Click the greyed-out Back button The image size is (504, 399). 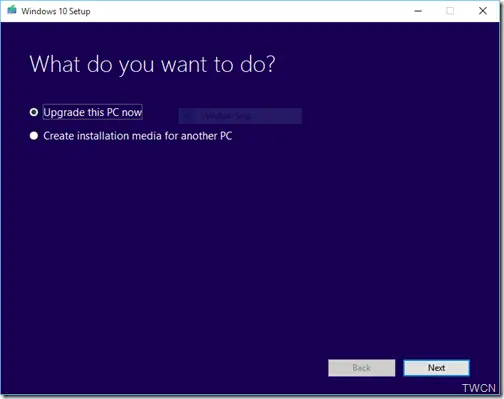(362, 368)
